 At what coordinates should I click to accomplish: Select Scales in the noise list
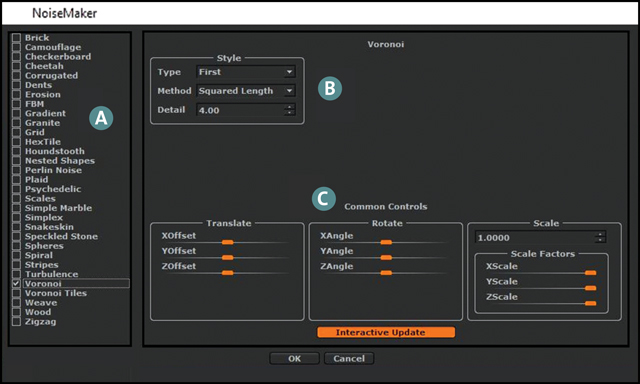40,198
